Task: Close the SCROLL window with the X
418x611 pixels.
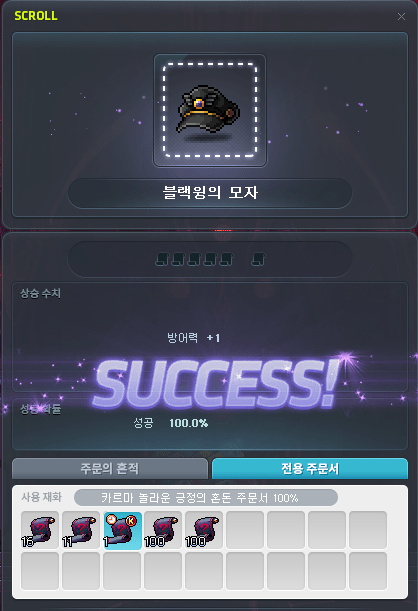Action: click(401, 16)
